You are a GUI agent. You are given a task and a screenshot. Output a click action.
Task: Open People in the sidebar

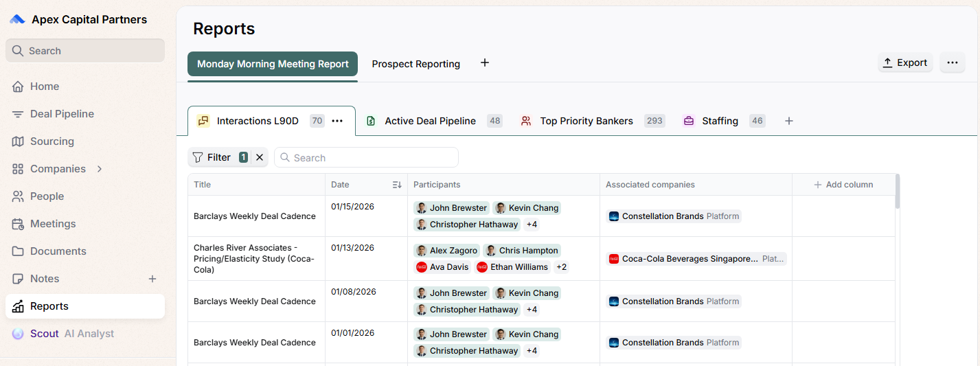coord(85,196)
